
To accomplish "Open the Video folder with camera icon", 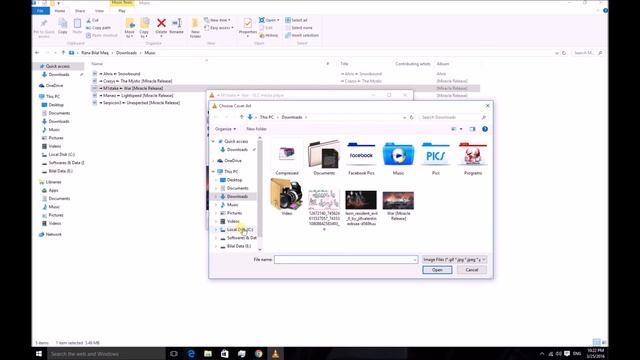I will [287, 198].
